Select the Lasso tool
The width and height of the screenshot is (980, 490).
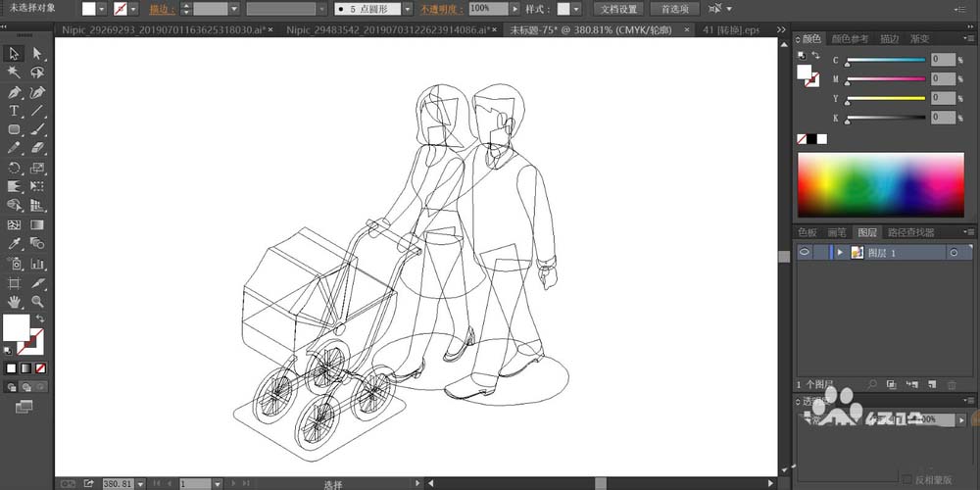[x=37, y=73]
